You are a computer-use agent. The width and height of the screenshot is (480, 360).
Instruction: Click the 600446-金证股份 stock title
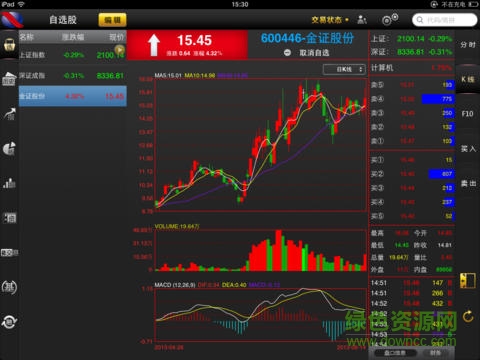coord(307,38)
